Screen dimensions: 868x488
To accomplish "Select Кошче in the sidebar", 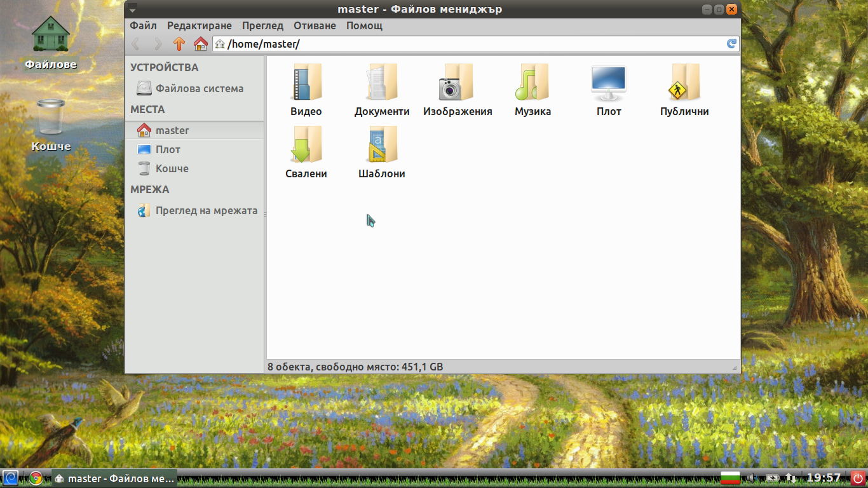I will [x=194, y=168].
